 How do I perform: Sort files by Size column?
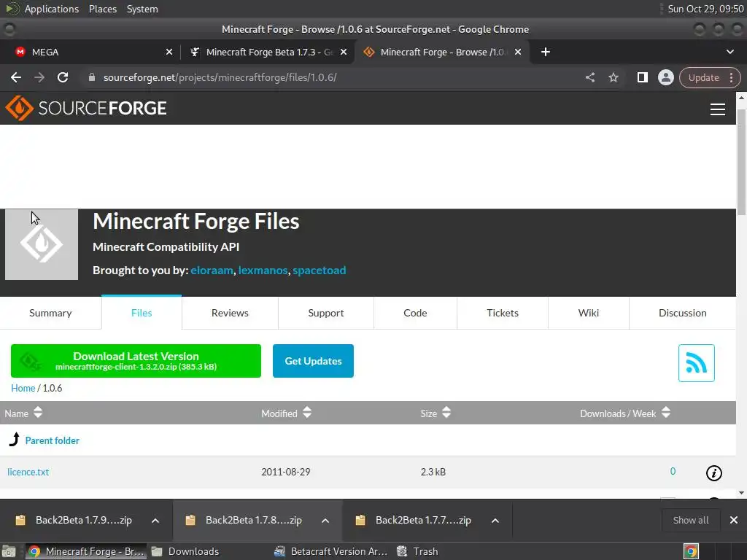pos(436,413)
